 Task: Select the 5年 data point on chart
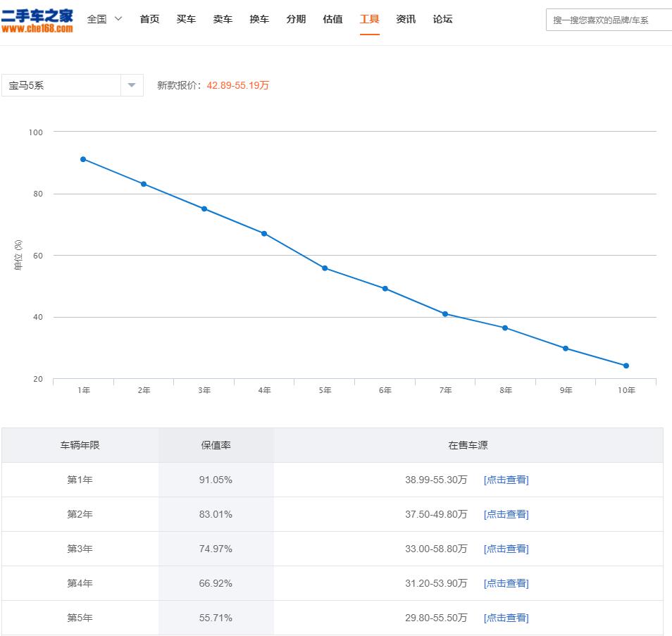point(324,268)
